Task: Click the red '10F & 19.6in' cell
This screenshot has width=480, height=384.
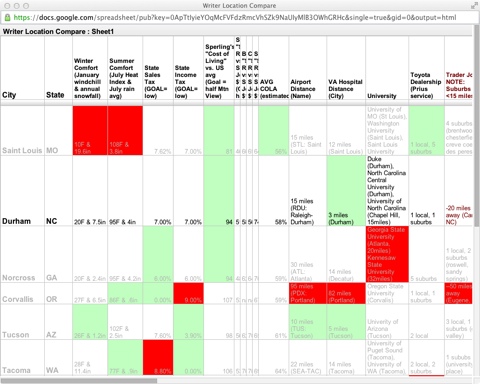Action: pyautogui.click(x=90, y=131)
